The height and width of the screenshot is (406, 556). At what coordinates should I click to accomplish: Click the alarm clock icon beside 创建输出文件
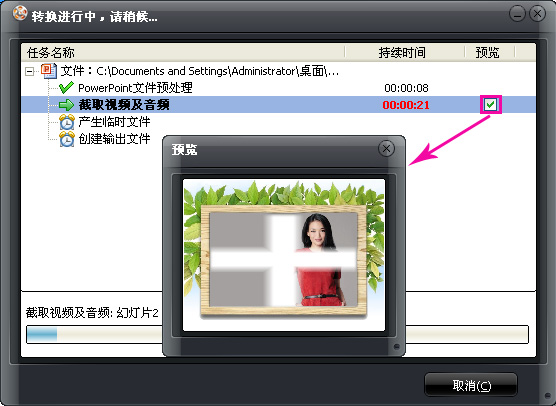67,139
